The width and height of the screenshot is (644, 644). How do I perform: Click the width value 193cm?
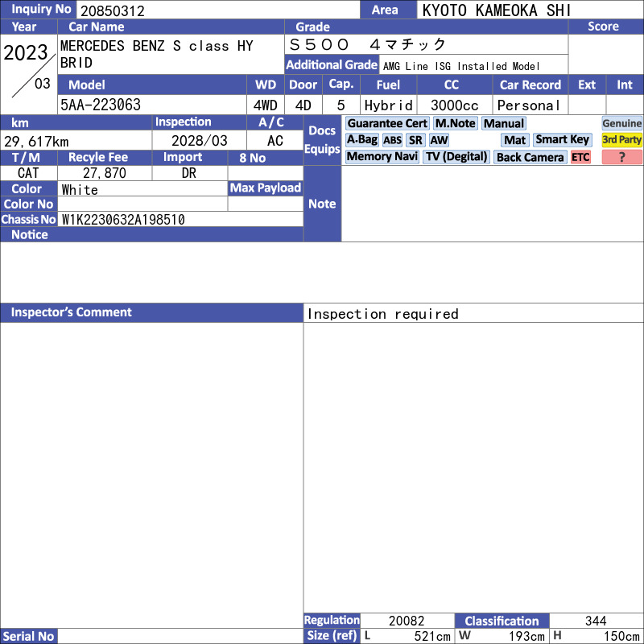tap(526, 636)
